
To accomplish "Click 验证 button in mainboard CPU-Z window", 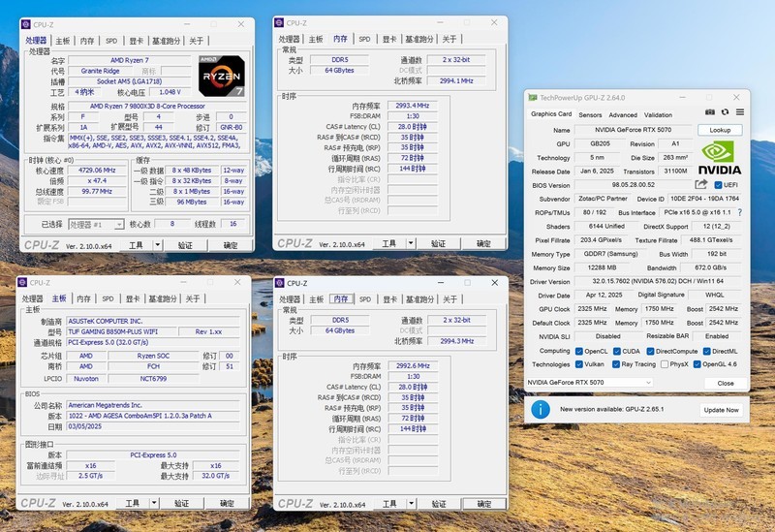I will click(x=181, y=503).
